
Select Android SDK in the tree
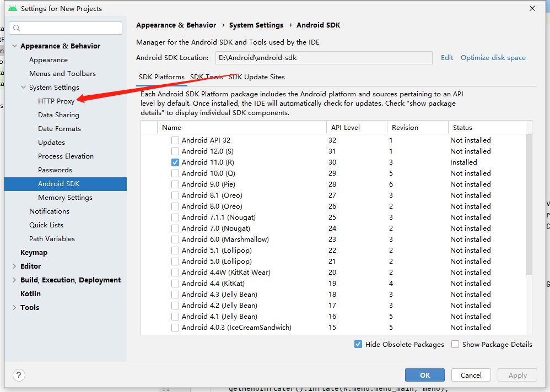coord(66,184)
